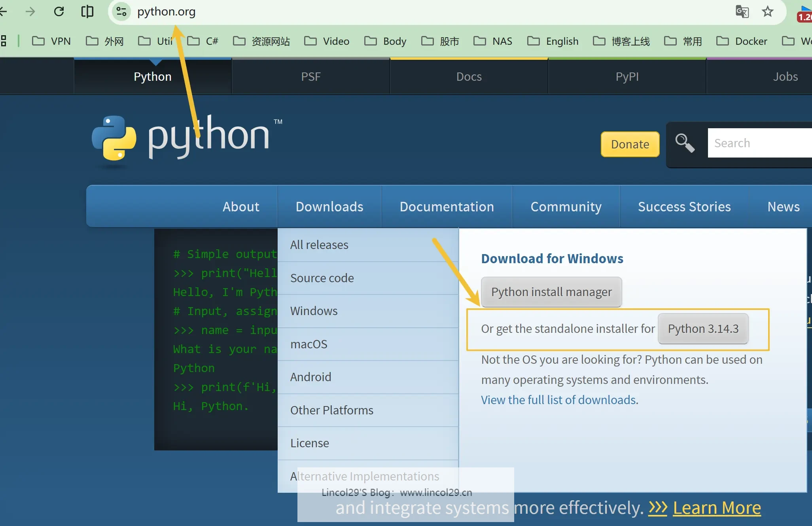
Task: Click the magnifying glass search icon
Action: [x=685, y=143]
